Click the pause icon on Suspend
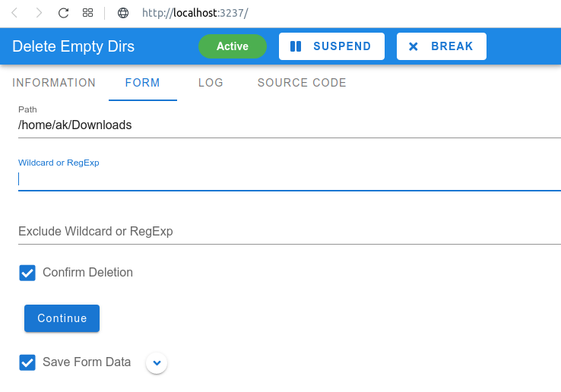This screenshot has height=392, width=561. 296,46
